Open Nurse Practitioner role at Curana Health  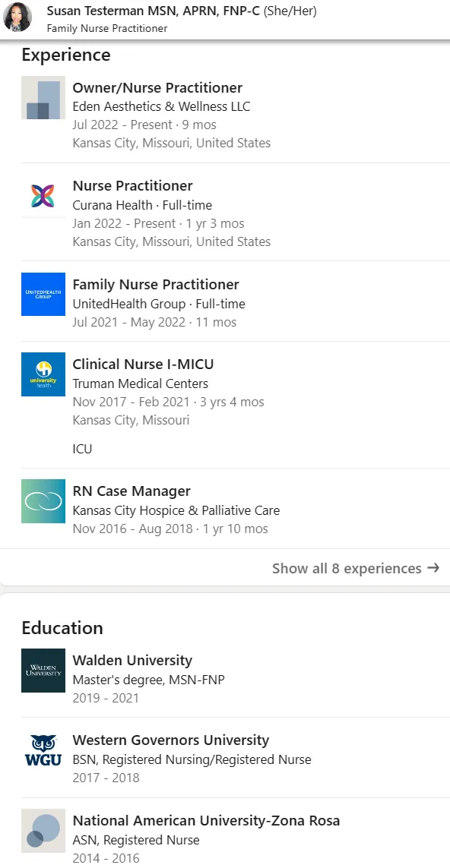[132, 185]
